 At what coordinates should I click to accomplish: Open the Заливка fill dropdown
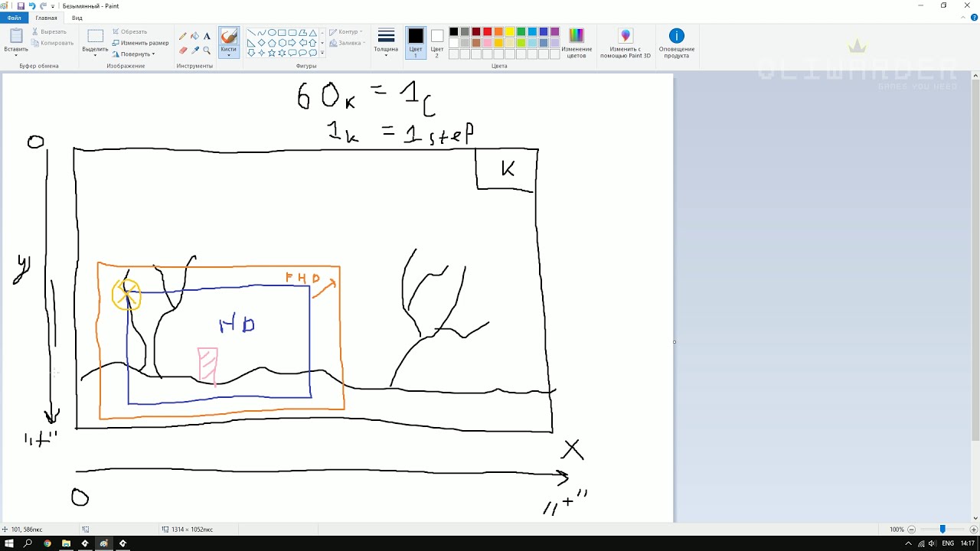point(347,43)
